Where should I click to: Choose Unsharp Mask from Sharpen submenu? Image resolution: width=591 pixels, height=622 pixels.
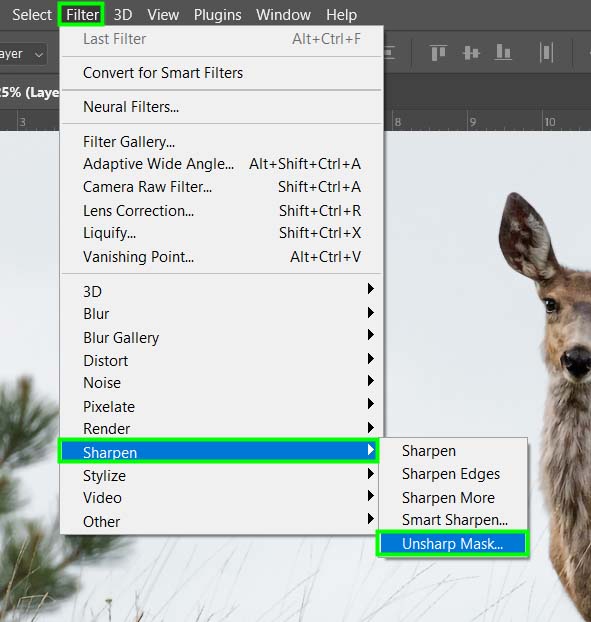click(x=453, y=543)
